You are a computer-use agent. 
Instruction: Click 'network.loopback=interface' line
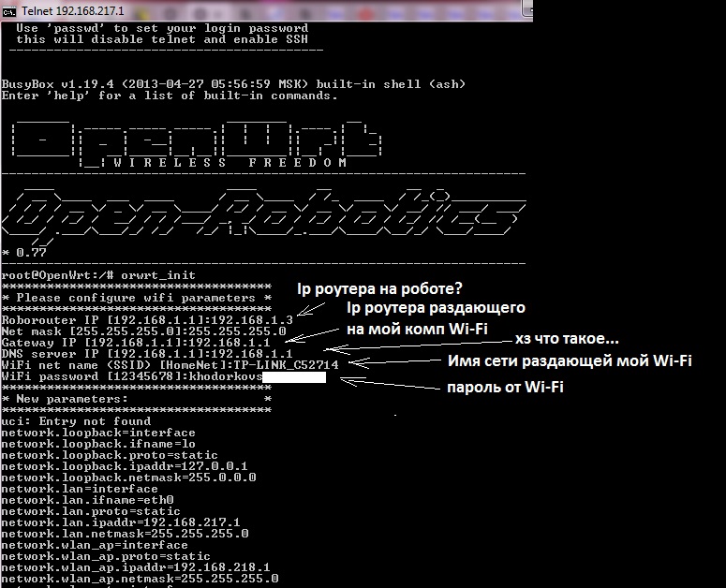[x=98, y=433]
